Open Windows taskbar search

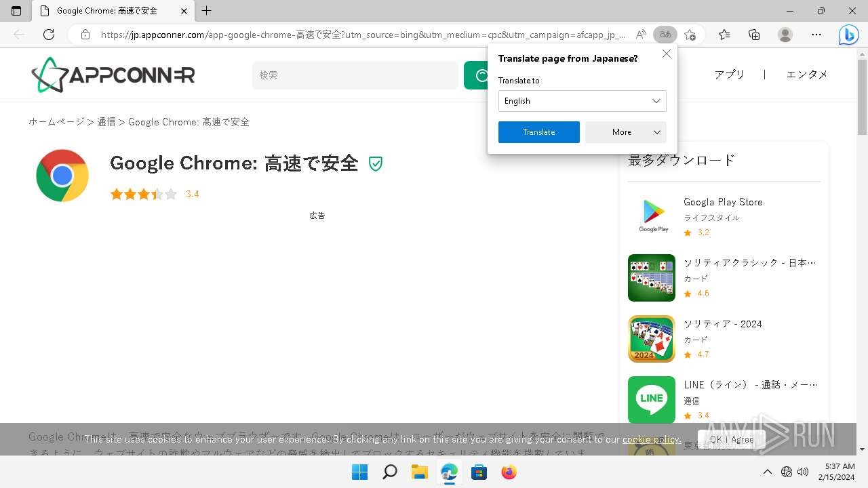coord(389,472)
